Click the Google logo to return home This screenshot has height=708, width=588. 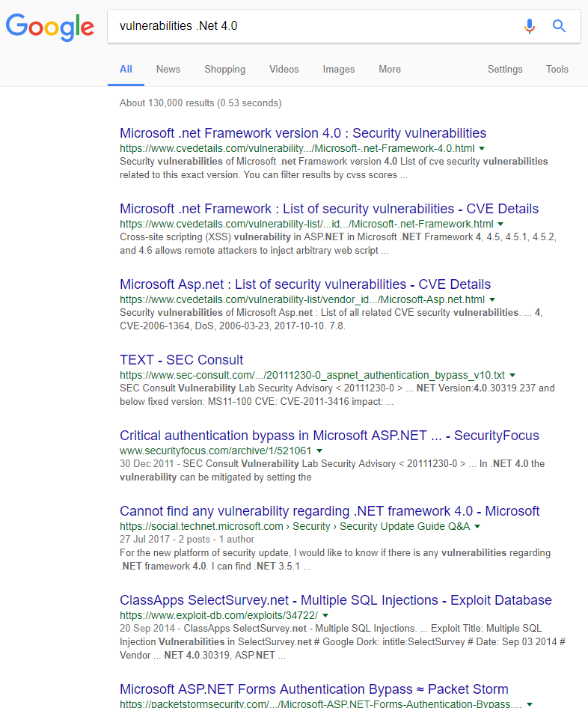click(49, 27)
